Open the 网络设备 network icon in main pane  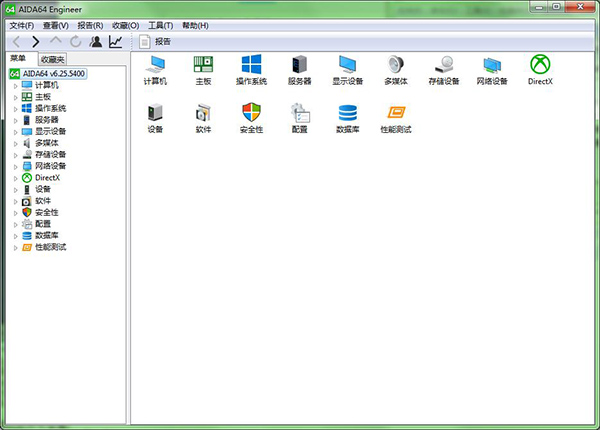[492, 70]
